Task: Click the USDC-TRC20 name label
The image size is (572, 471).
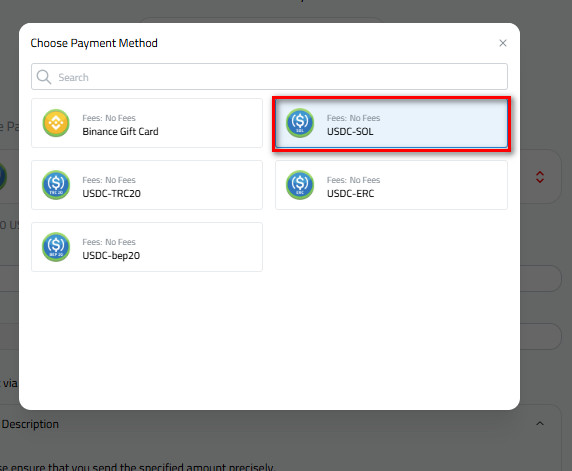Action: tap(111, 193)
